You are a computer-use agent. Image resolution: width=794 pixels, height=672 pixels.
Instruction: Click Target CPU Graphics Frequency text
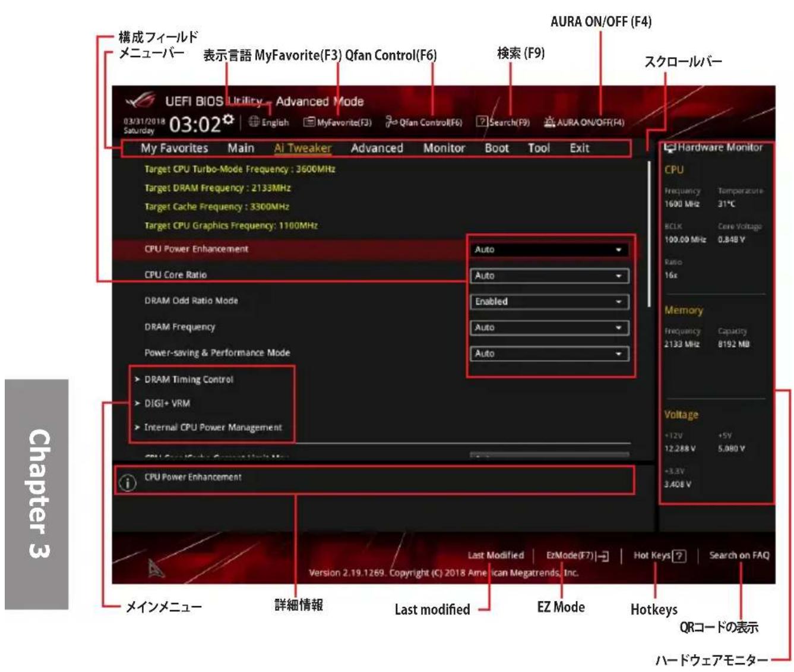231,226
